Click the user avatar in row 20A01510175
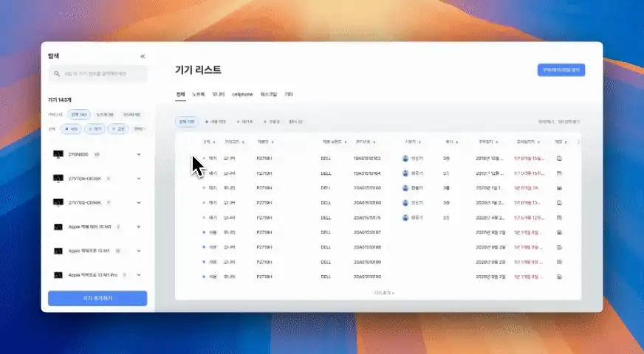 pos(405,218)
